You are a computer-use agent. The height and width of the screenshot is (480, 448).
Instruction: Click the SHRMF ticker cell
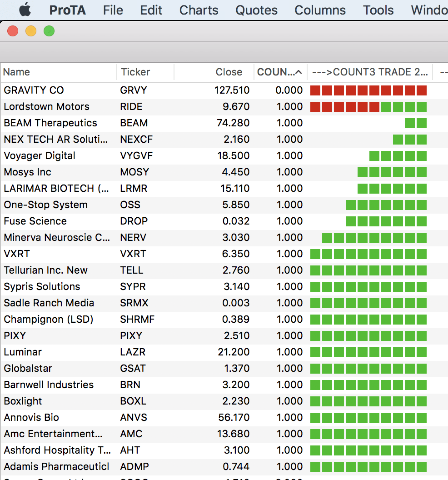point(137,320)
